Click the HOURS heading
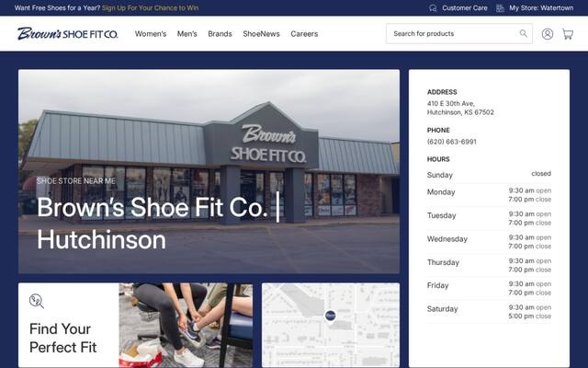 pyautogui.click(x=438, y=159)
